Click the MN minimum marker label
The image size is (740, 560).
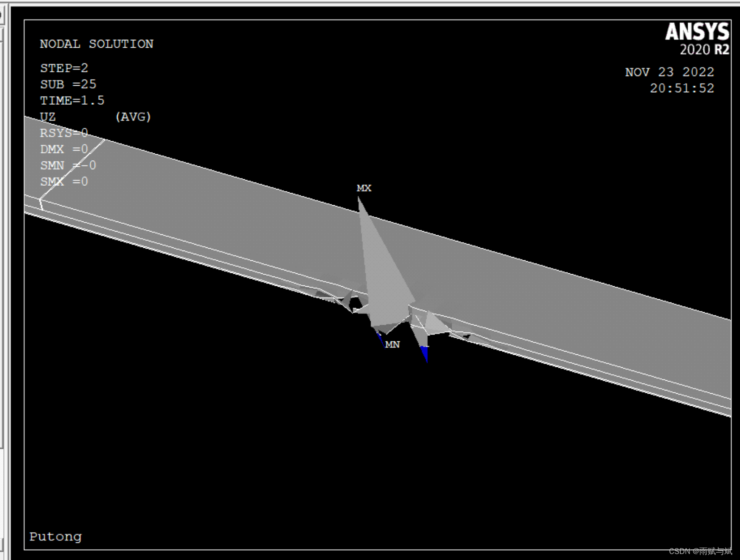tap(392, 345)
